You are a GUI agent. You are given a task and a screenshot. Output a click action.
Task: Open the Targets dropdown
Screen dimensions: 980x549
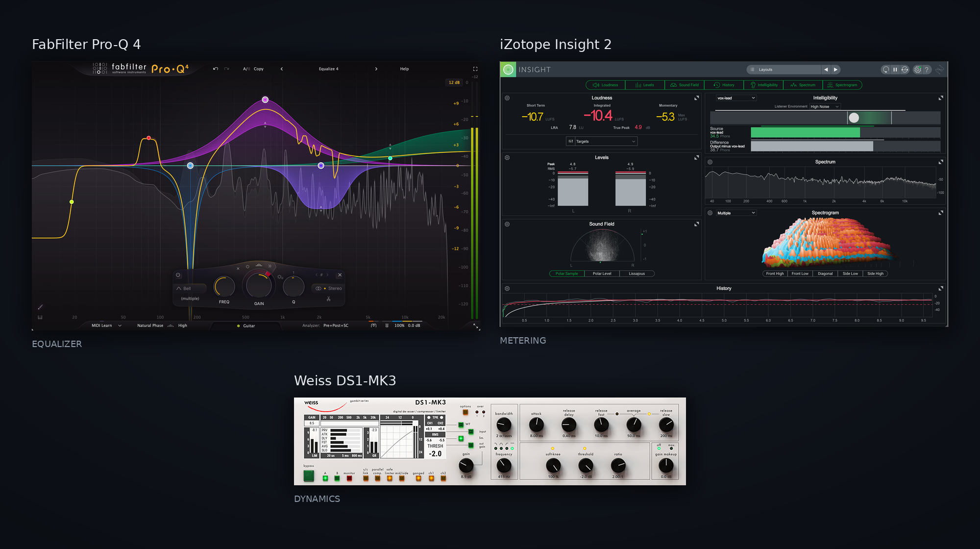click(602, 141)
